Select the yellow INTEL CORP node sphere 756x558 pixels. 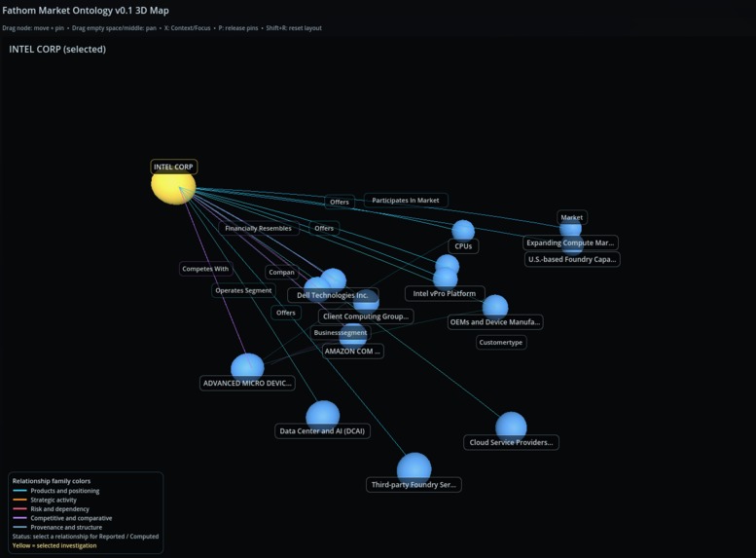173,187
